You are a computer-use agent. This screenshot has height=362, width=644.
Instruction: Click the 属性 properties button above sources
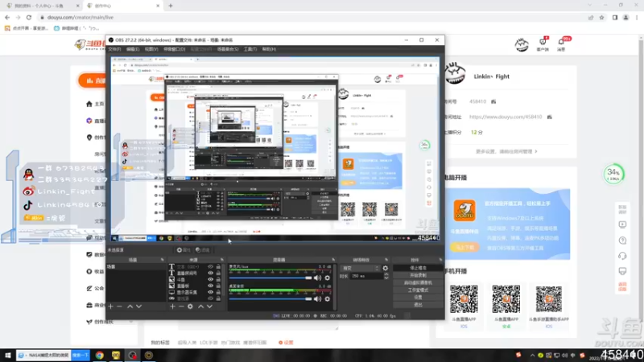[x=184, y=250]
